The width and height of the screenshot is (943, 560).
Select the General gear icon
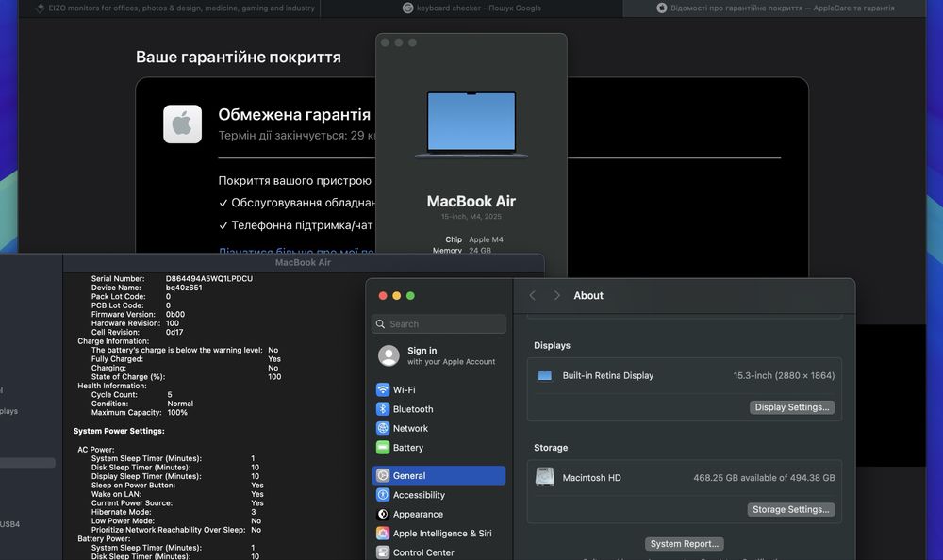pyautogui.click(x=383, y=475)
